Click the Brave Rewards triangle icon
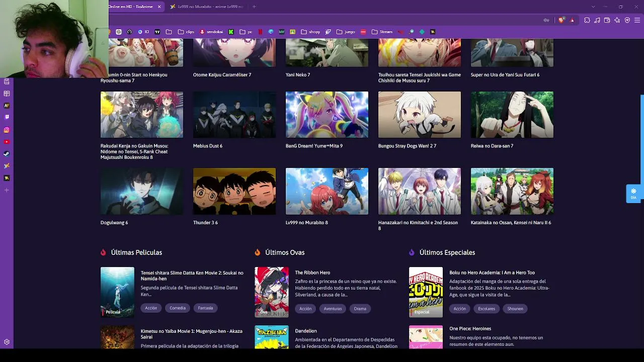Image resolution: width=644 pixels, height=362 pixels. tap(572, 20)
